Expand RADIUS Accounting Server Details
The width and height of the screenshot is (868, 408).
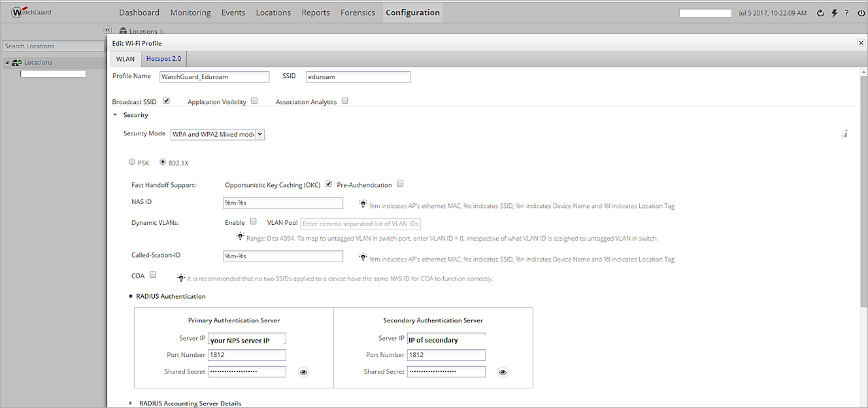(130, 403)
